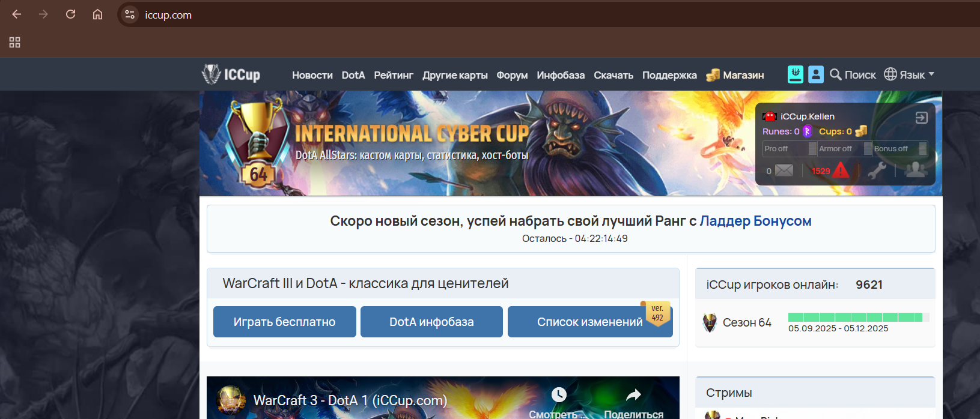This screenshot has height=419, width=980.
Task: Click the countdown Осталось - 04:22:14:49
Action: [574, 238]
